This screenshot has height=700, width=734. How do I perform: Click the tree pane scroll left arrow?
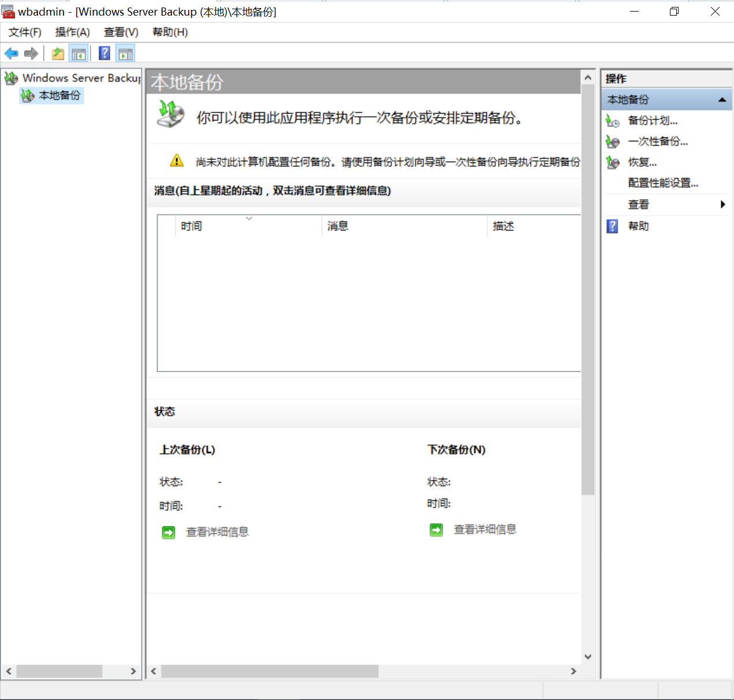tap(9, 671)
